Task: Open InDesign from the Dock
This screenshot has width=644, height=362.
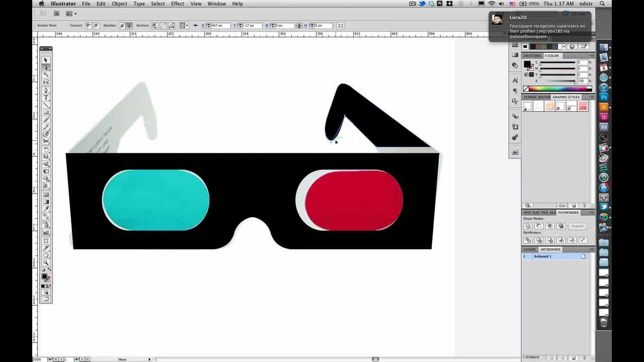Action: [x=604, y=117]
